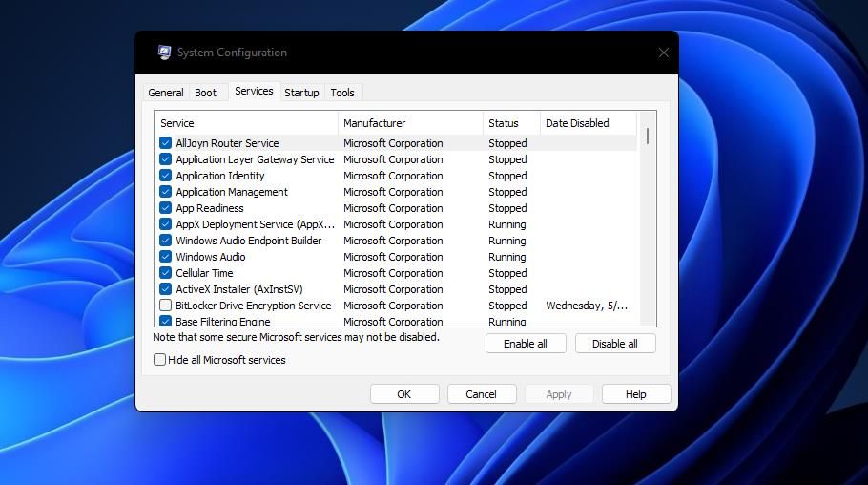The height and width of the screenshot is (485, 868).
Task: Select ActiveX Installer (AxInstSV) name
Action: (239, 288)
